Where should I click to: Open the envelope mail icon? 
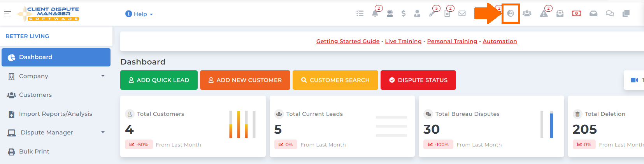[x=462, y=14]
